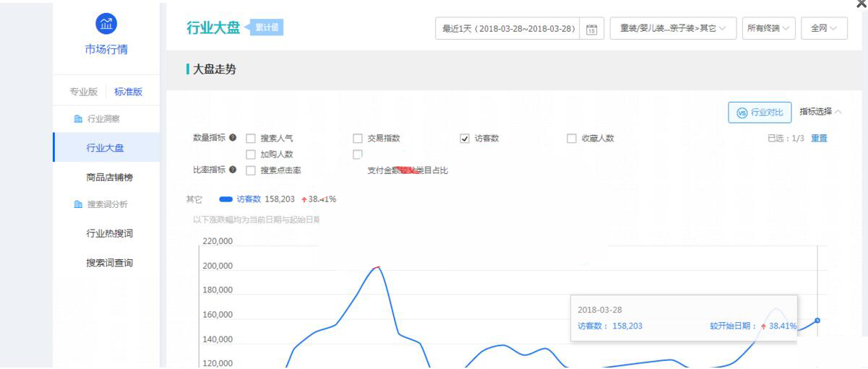Click the 2018-03-28 tooltip date text
Image resolution: width=868 pixels, height=369 pixels.
[x=600, y=310]
